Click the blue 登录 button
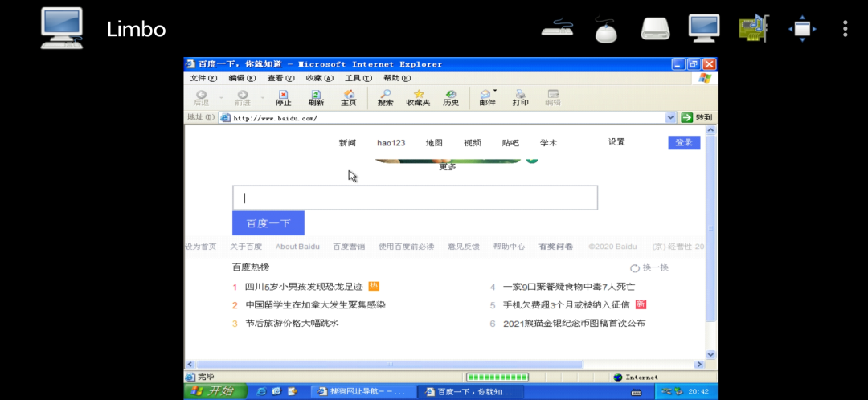The width and height of the screenshot is (868, 400). click(x=684, y=142)
